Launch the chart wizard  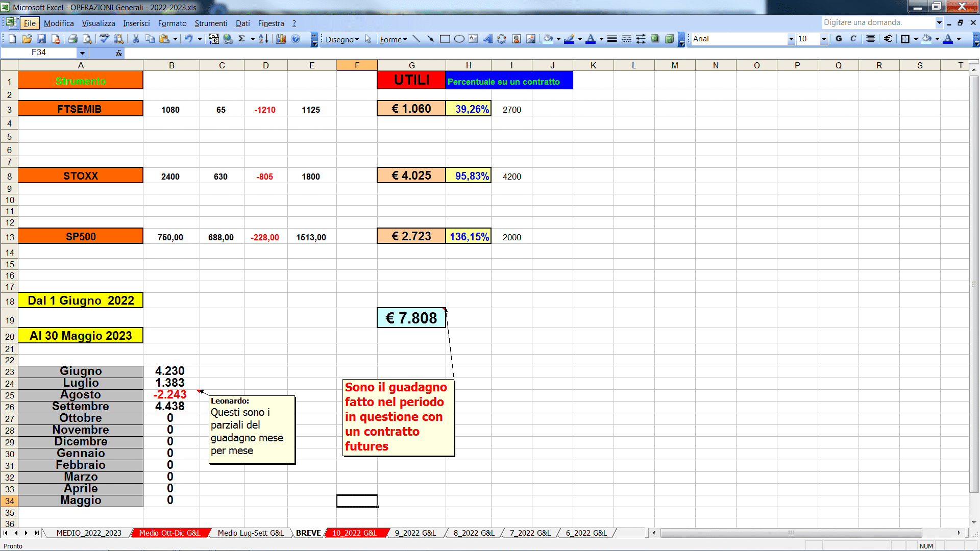click(281, 39)
